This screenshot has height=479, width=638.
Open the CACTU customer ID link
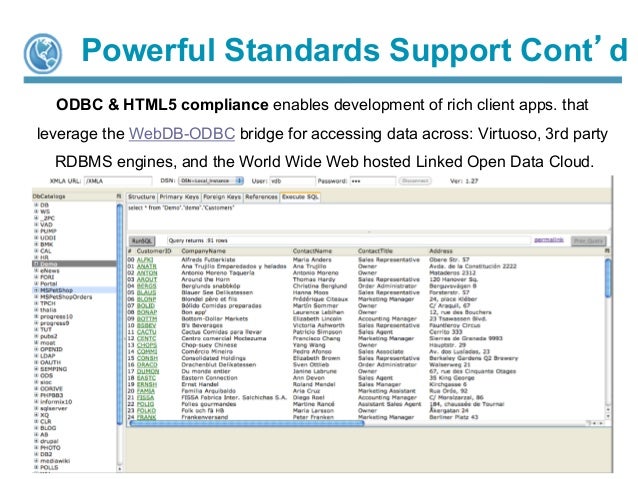146,332
